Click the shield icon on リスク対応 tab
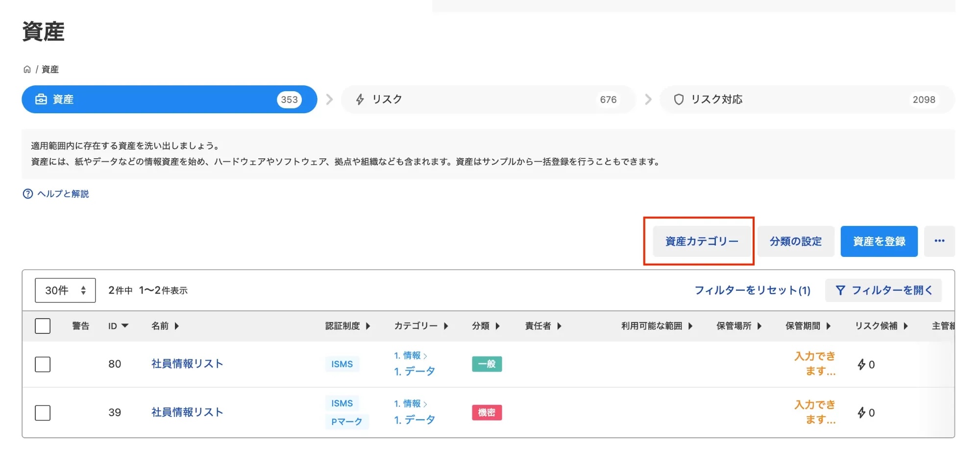The image size is (980, 475). [x=679, y=100]
